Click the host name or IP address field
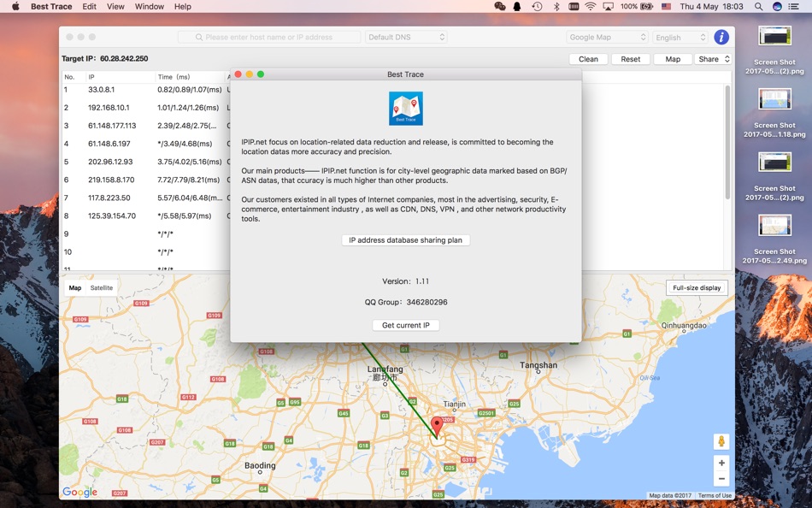This screenshot has width=812, height=508. click(x=269, y=37)
